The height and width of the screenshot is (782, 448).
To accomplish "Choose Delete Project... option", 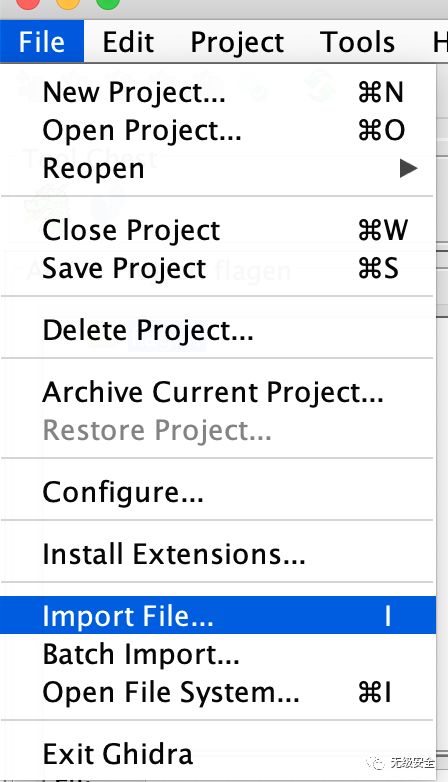I will 218,330.
